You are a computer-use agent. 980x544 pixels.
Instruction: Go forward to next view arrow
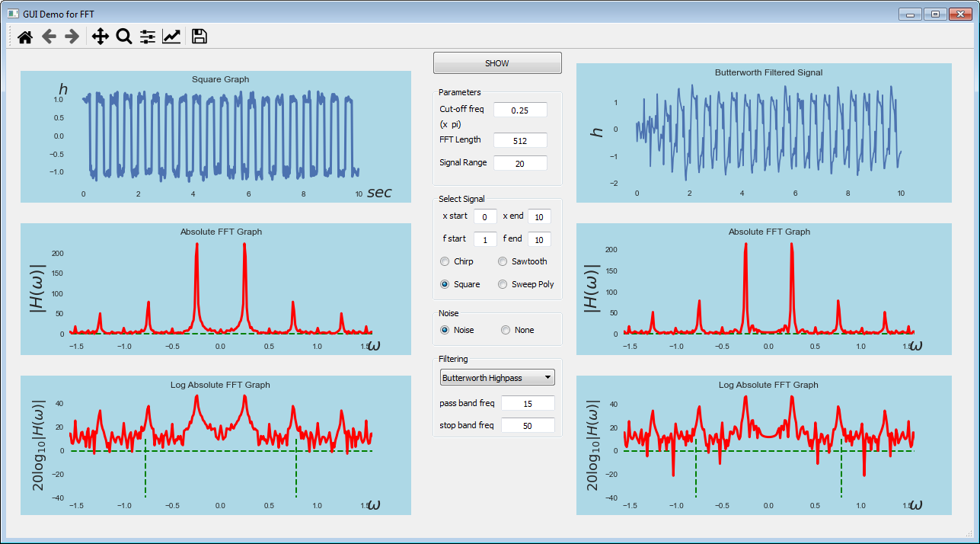72,37
